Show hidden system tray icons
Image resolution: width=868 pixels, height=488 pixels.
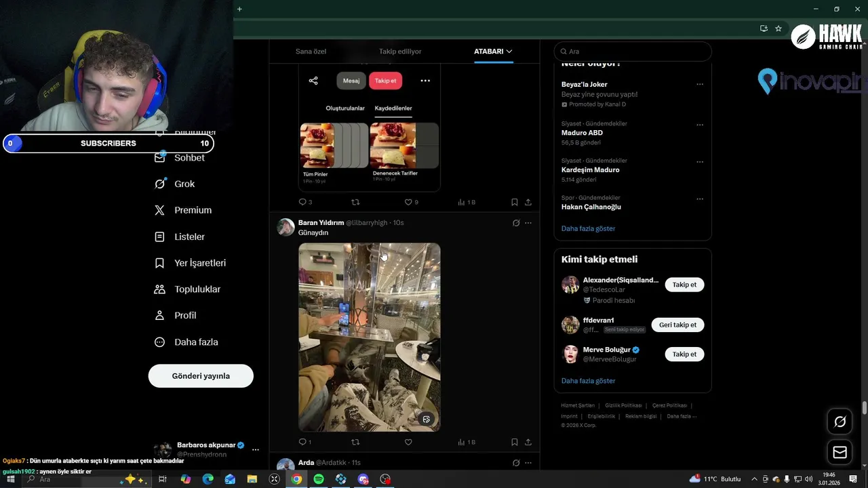point(754,479)
